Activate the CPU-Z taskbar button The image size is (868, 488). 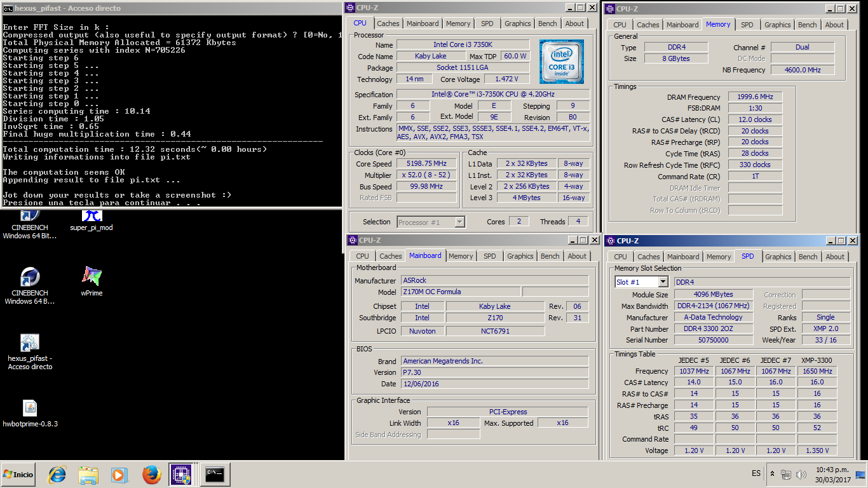pyautogui.click(x=181, y=475)
